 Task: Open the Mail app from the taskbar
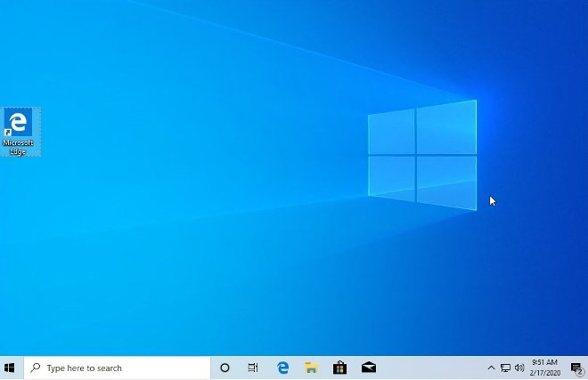[369, 368]
